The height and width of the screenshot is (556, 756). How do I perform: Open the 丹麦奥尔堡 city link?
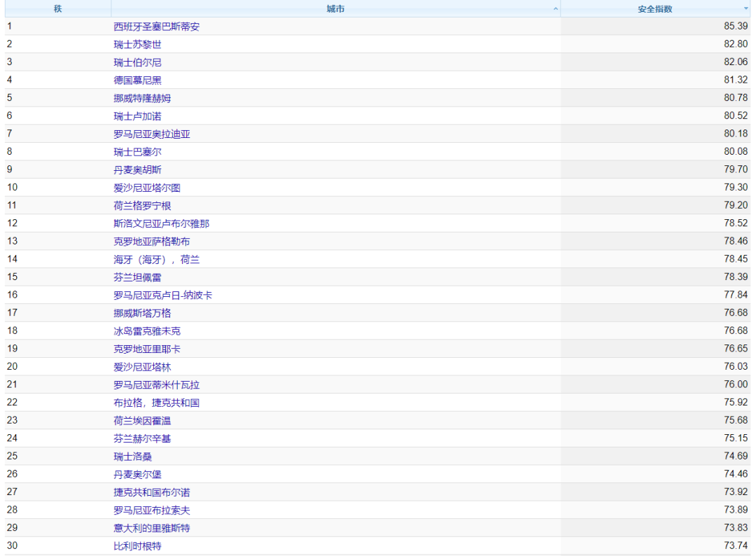(x=137, y=474)
